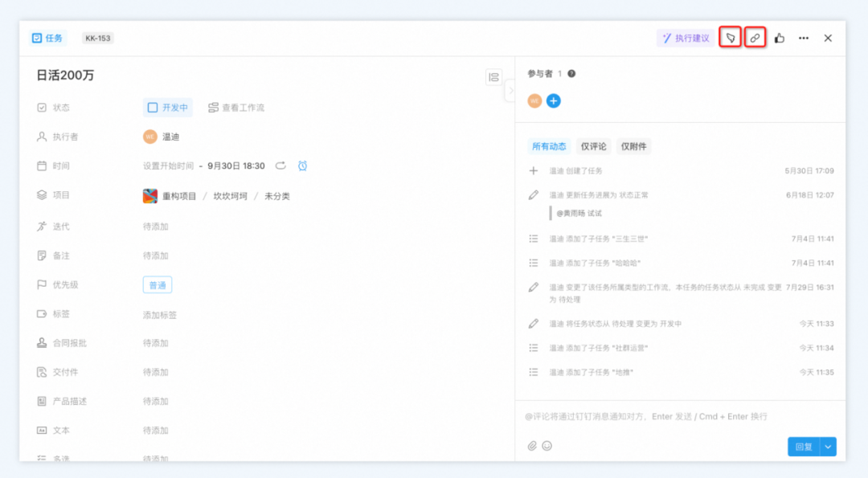
Task: Collapse the right panel with chevron
Action: 510,92
